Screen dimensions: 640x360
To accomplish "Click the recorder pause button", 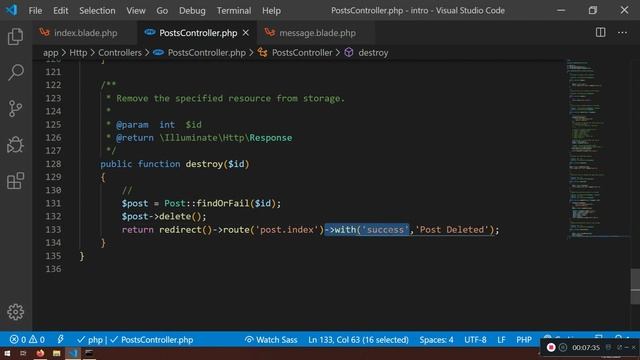I will click(x=563, y=347).
